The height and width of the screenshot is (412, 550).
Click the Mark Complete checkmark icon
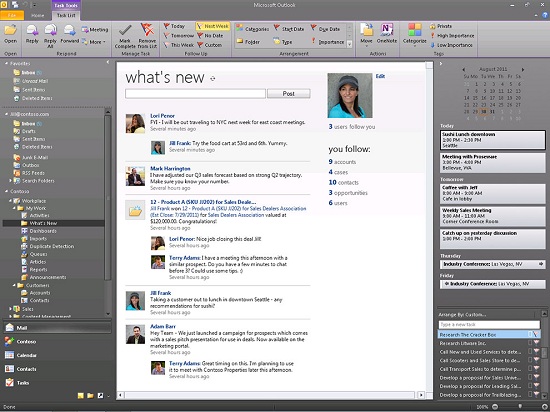(125, 31)
